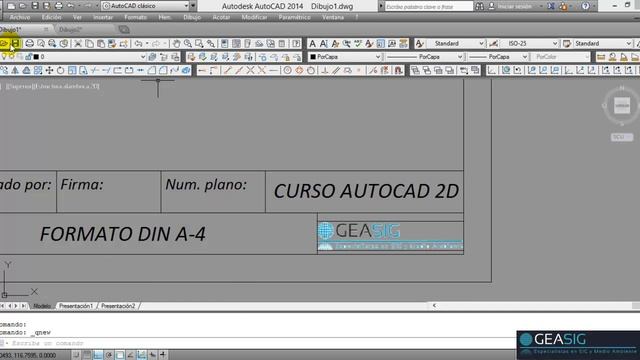Open the Insertar menu
The height and width of the screenshot is (360, 640).
pos(103,17)
